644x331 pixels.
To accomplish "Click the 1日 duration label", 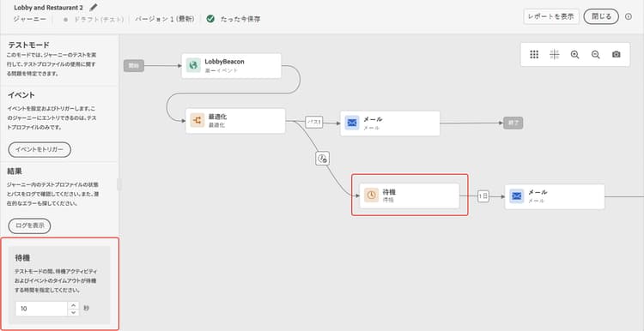I will click(483, 196).
